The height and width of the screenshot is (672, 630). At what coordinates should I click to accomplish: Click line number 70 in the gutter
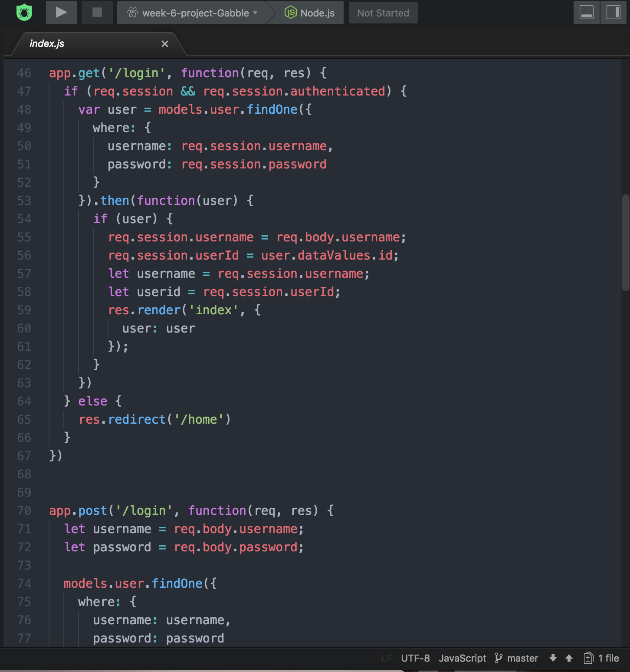click(x=24, y=511)
